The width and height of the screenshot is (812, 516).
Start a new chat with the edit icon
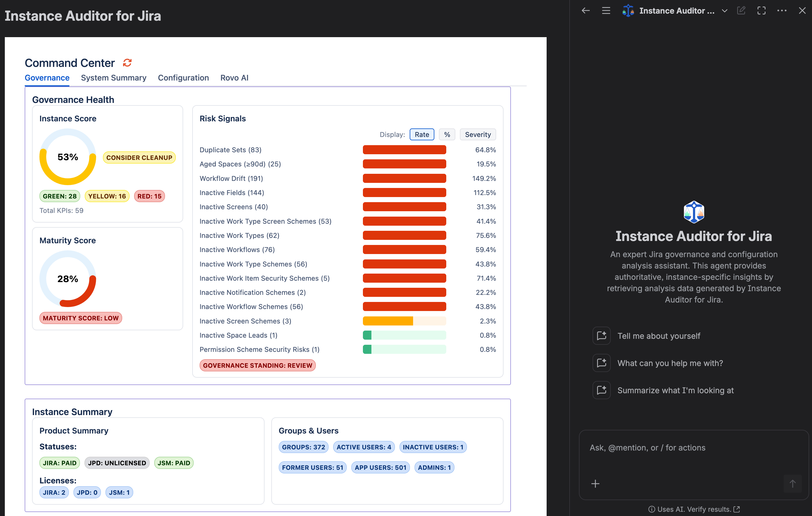click(741, 10)
